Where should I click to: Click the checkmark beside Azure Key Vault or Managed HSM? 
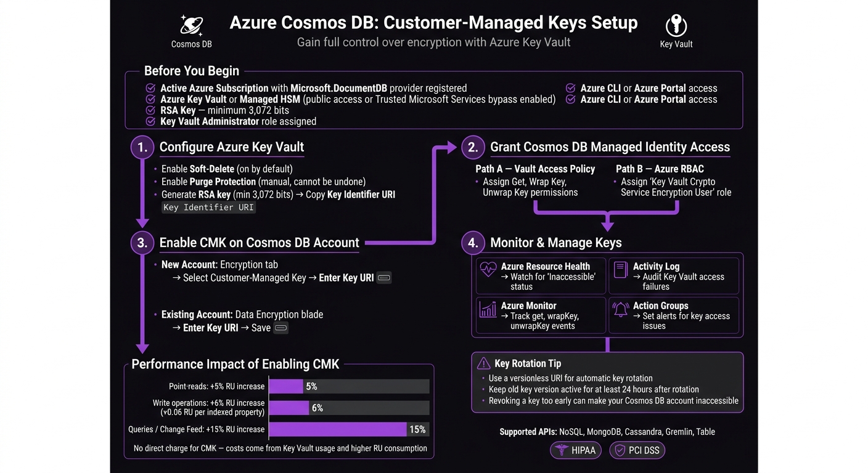click(x=150, y=99)
